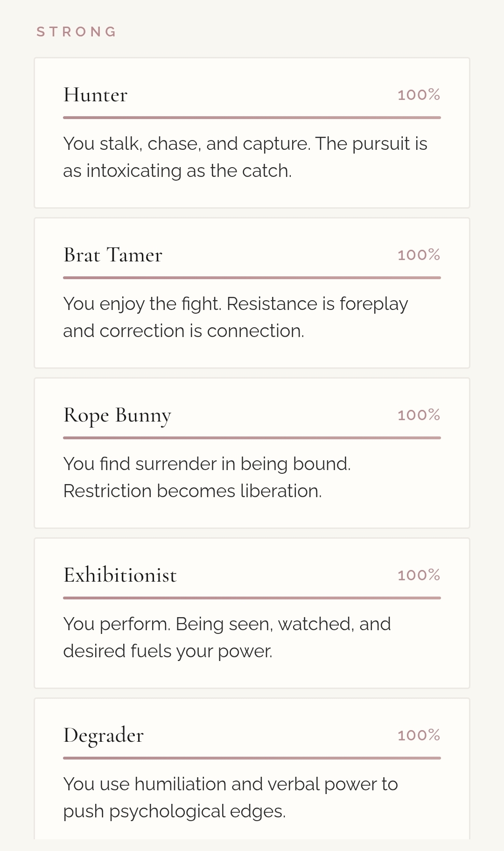Select the Hunter card title
The image size is (504, 851).
click(x=96, y=95)
